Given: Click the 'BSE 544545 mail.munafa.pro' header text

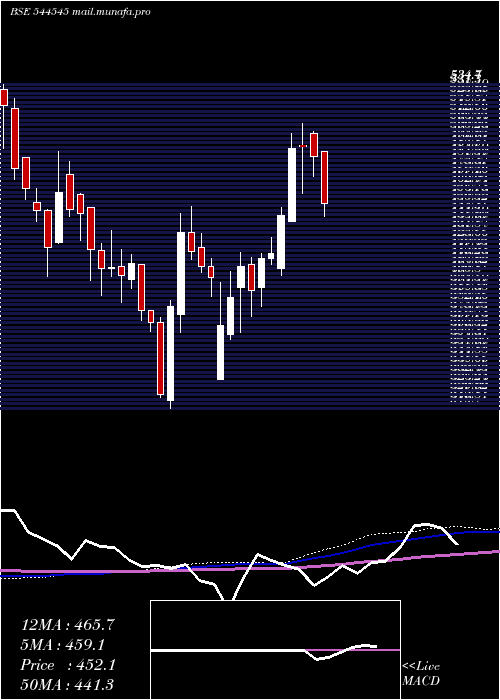Looking at the screenshot, I should (80, 12).
